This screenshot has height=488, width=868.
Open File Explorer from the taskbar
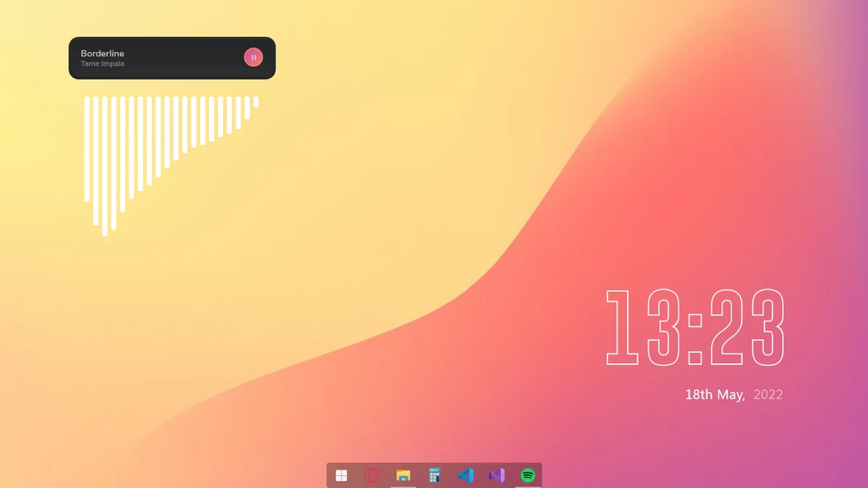coord(402,475)
